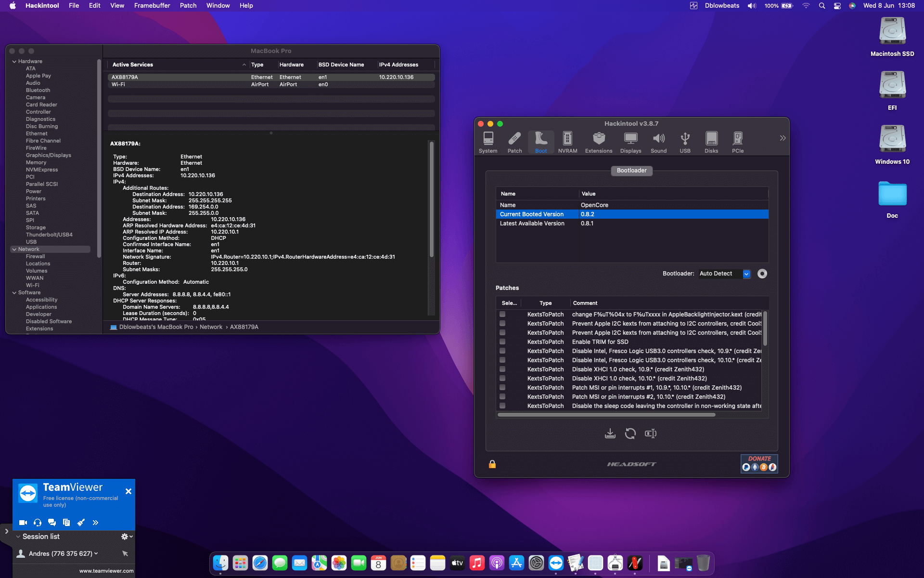Open the Extensions panel in Hackintool

(x=598, y=141)
